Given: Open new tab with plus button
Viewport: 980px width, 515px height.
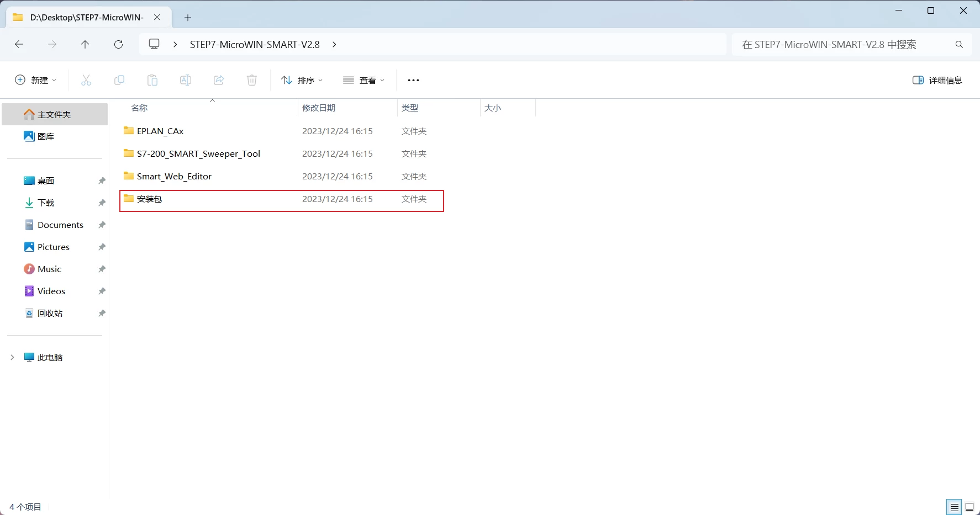Looking at the screenshot, I should point(188,18).
